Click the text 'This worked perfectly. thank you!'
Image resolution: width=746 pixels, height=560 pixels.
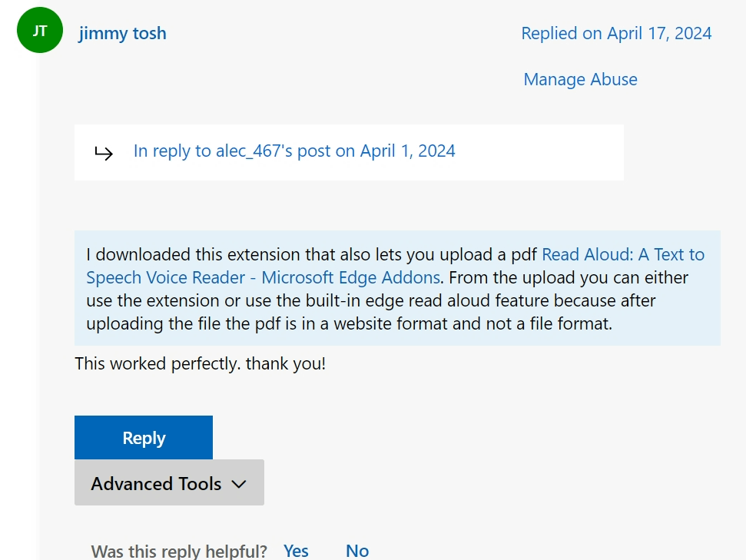coord(201,364)
